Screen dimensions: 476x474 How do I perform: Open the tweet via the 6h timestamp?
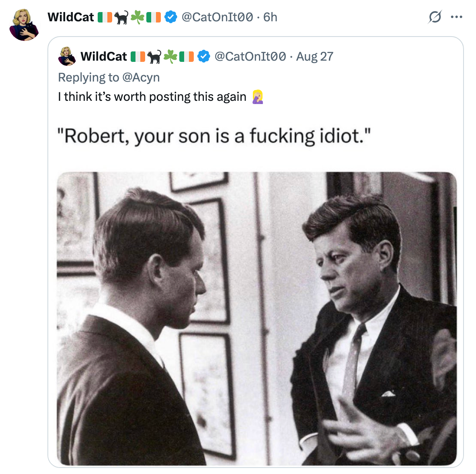pyautogui.click(x=270, y=17)
